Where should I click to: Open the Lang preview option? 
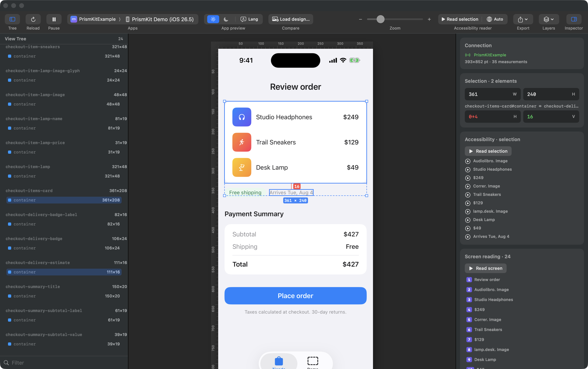point(249,19)
